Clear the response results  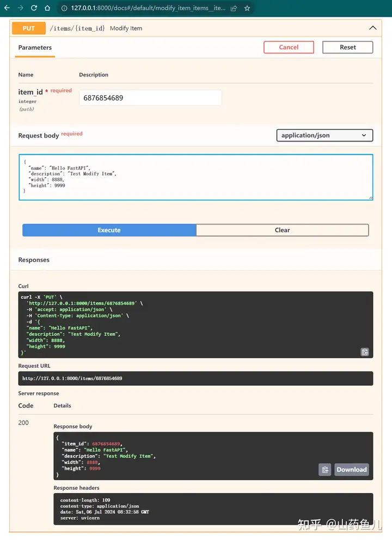[x=283, y=230]
